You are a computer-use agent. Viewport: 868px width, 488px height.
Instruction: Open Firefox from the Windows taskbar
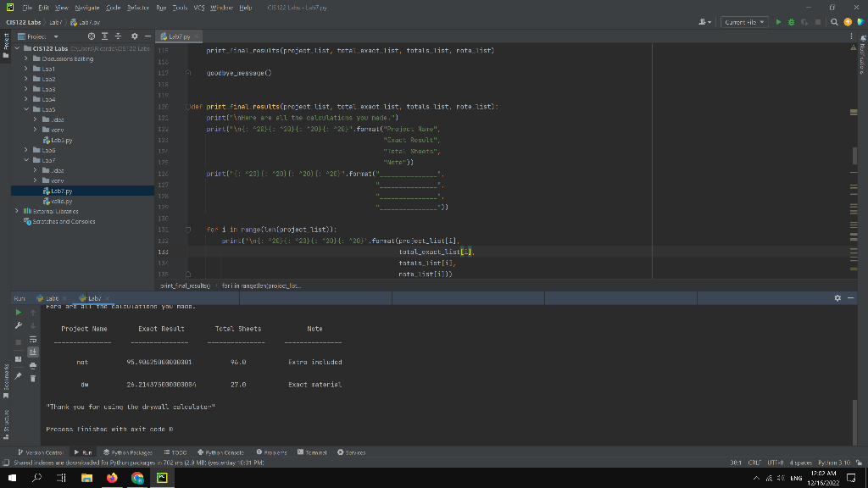click(112, 477)
